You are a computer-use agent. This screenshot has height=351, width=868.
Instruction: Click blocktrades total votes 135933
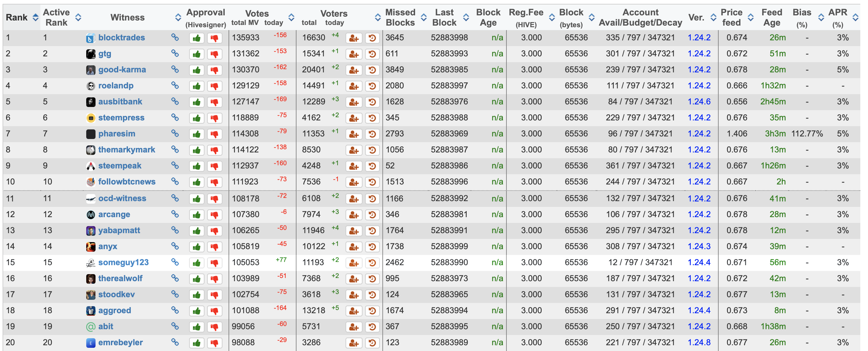(x=246, y=38)
